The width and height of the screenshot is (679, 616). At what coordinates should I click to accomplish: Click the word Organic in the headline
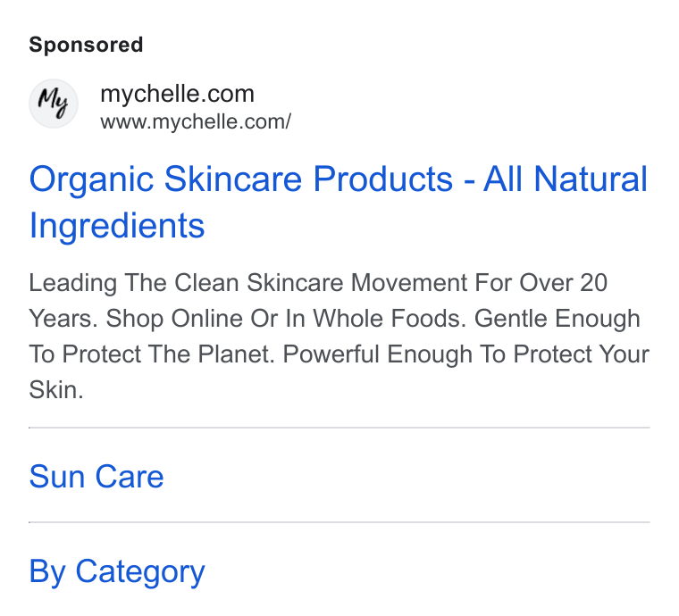(91, 181)
